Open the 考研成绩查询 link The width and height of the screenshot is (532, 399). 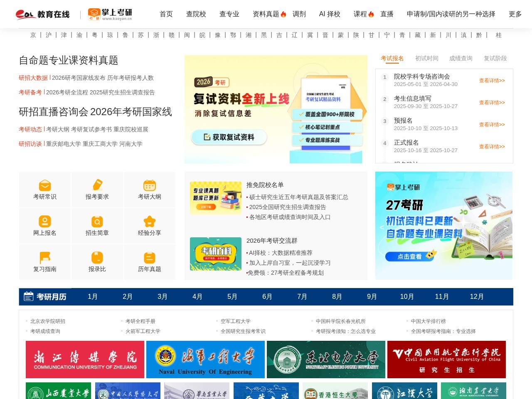pos(45,331)
